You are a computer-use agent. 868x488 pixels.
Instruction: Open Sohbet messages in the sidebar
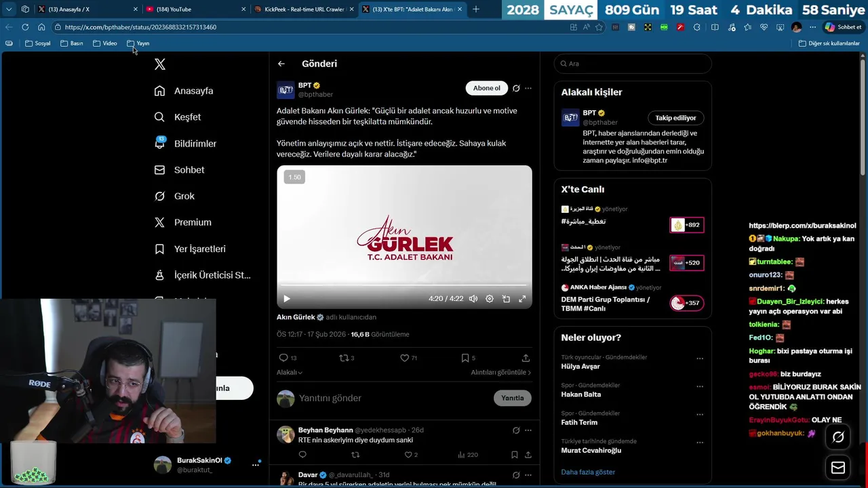179,170
